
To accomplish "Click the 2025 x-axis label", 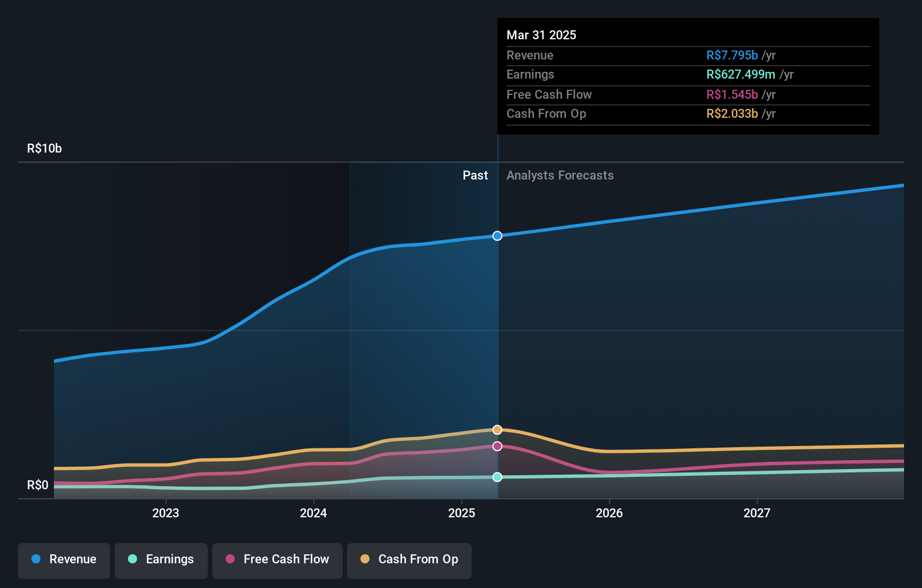I will [462, 513].
